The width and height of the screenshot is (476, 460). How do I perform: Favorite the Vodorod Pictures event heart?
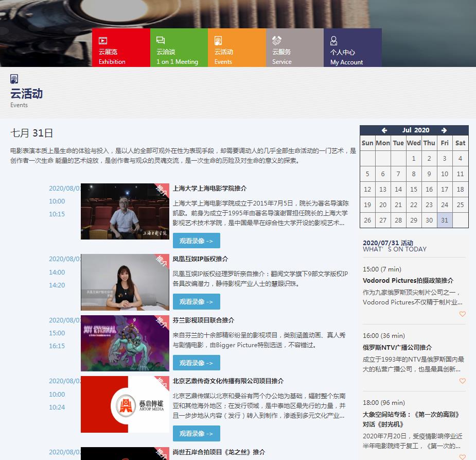click(462, 314)
